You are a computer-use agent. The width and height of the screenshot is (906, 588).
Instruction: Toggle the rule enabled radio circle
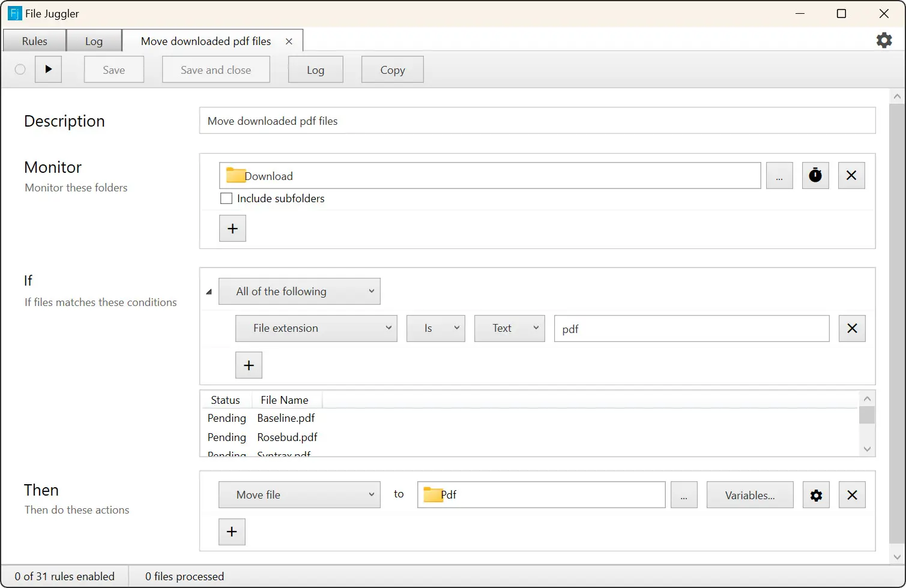[20, 70]
